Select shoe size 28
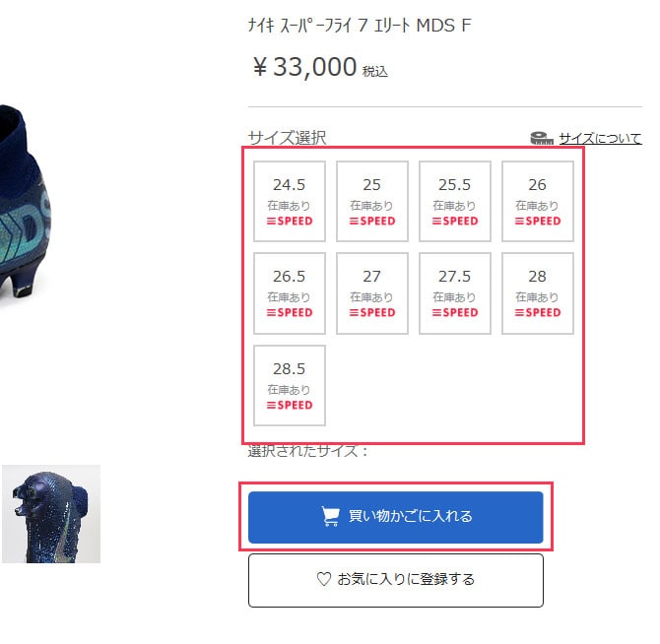The width and height of the screenshot is (660, 644). pyautogui.click(x=538, y=293)
